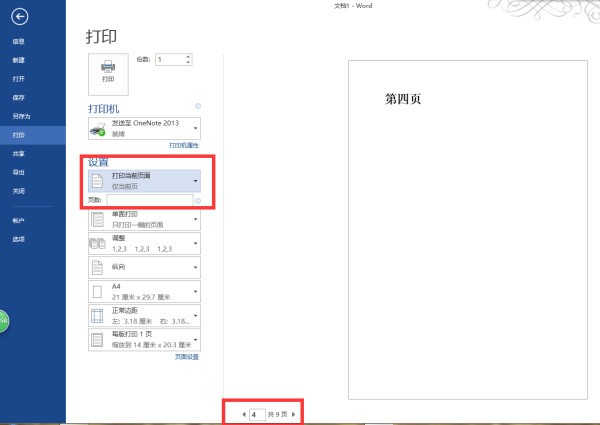Decrease copies with the down spinner
Image resolution: width=600 pixels, height=425 pixels.
pos(188,62)
